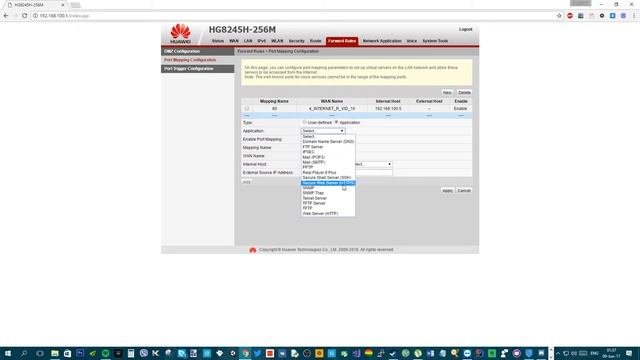Click the New button
This screenshot has width=640, height=360.
tap(447, 93)
